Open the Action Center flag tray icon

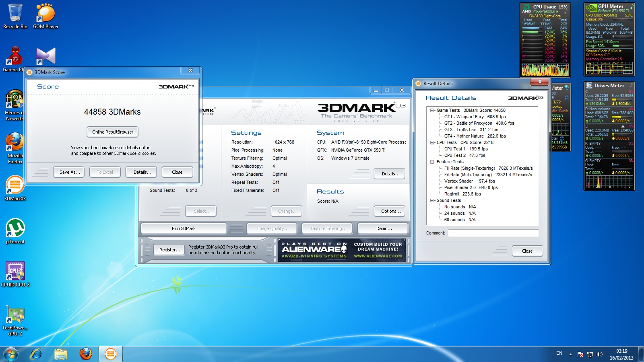coord(580,354)
